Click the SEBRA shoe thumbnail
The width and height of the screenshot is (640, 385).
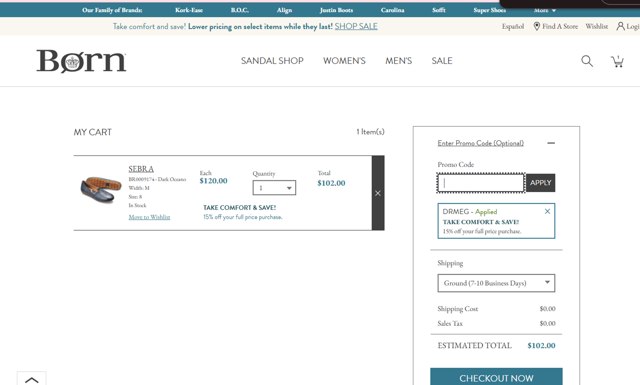click(x=101, y=190)
